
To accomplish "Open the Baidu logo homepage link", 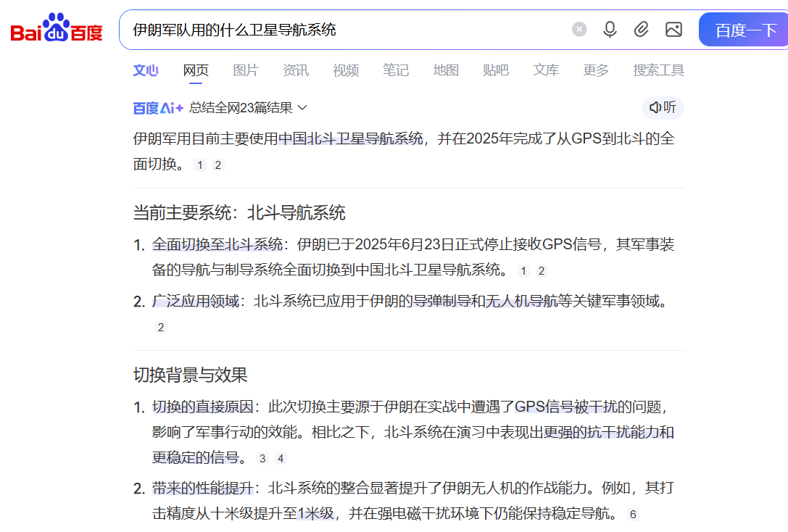I will [57, 29].
